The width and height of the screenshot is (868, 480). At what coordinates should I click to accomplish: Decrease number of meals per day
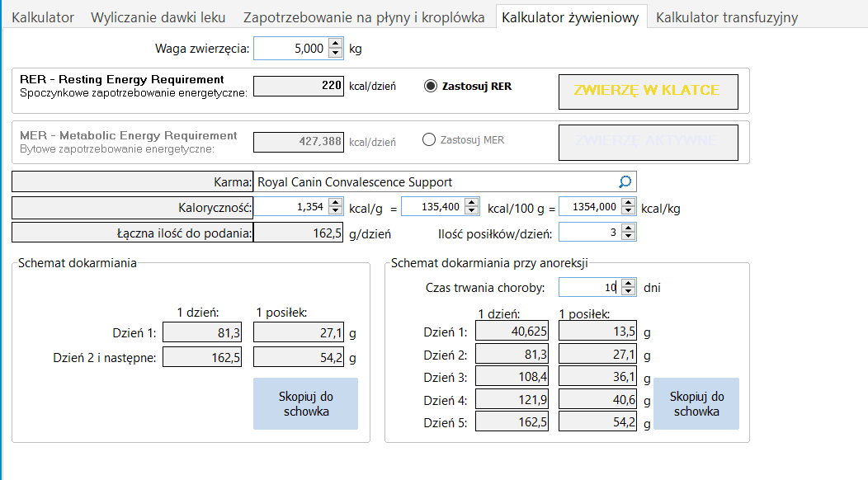[628, 237]
